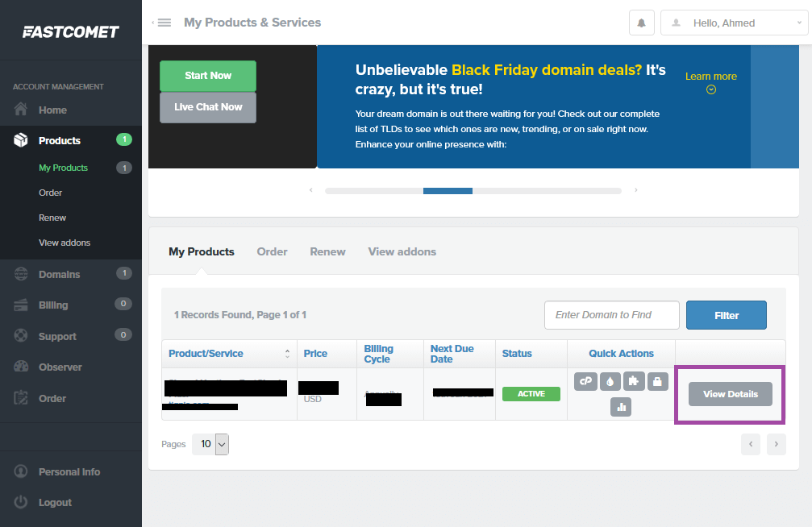Sort by Billing Cycle column header
The image size is (812, 527).
pos(390,354)
